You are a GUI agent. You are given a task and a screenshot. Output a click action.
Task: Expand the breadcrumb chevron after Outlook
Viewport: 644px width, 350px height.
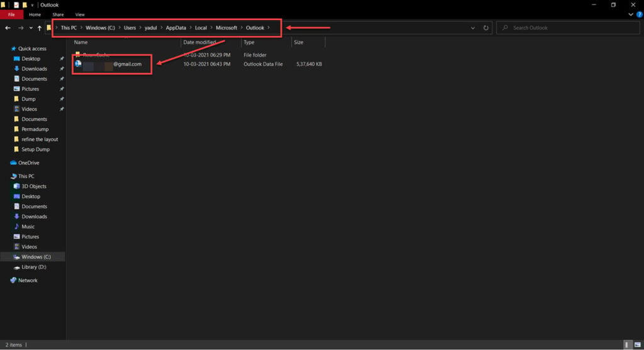click(269, 28)
